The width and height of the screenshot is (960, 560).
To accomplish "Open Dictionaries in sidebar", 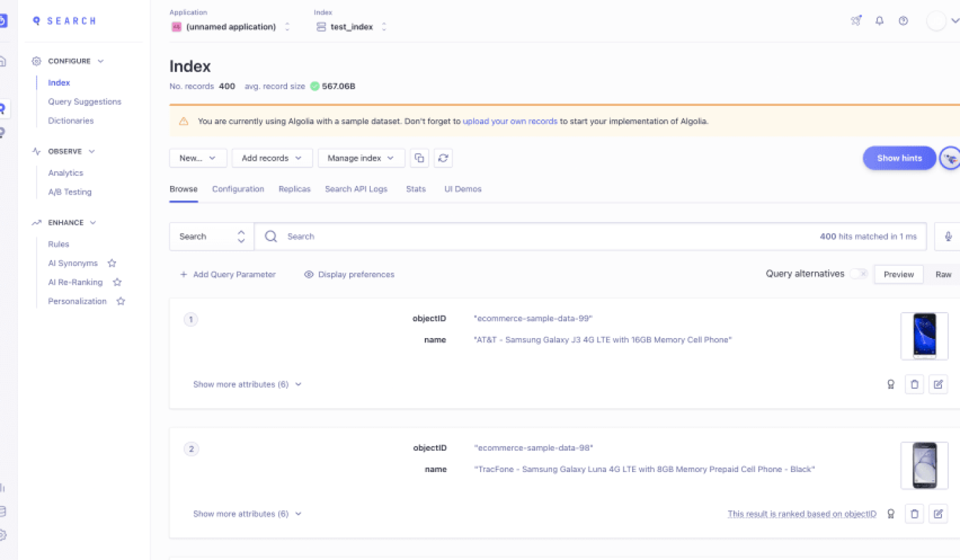I will (x=71, y=121).
